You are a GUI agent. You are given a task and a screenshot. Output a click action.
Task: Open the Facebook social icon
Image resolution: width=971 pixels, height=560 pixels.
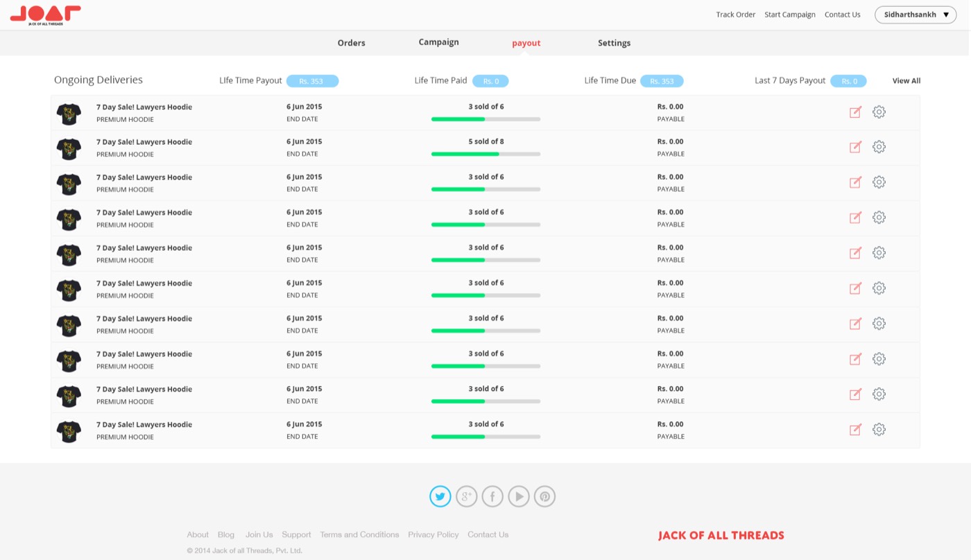click(x=492, y=496)
